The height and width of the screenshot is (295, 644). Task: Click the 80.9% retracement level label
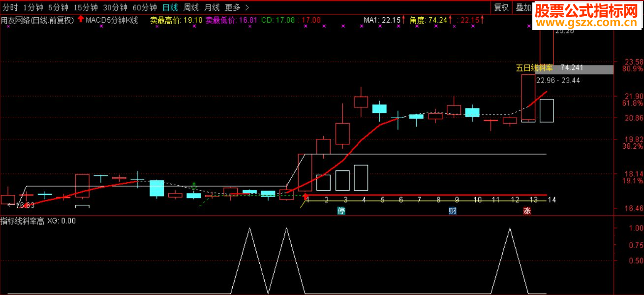[632, 69]
